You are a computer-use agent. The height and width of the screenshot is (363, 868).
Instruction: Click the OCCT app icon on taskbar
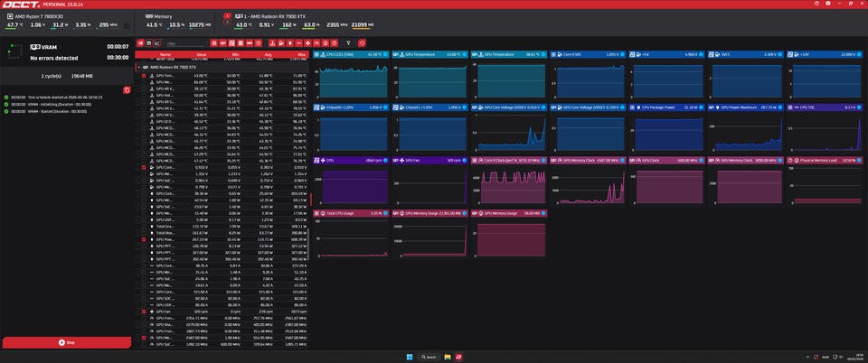tap(459, 357)
